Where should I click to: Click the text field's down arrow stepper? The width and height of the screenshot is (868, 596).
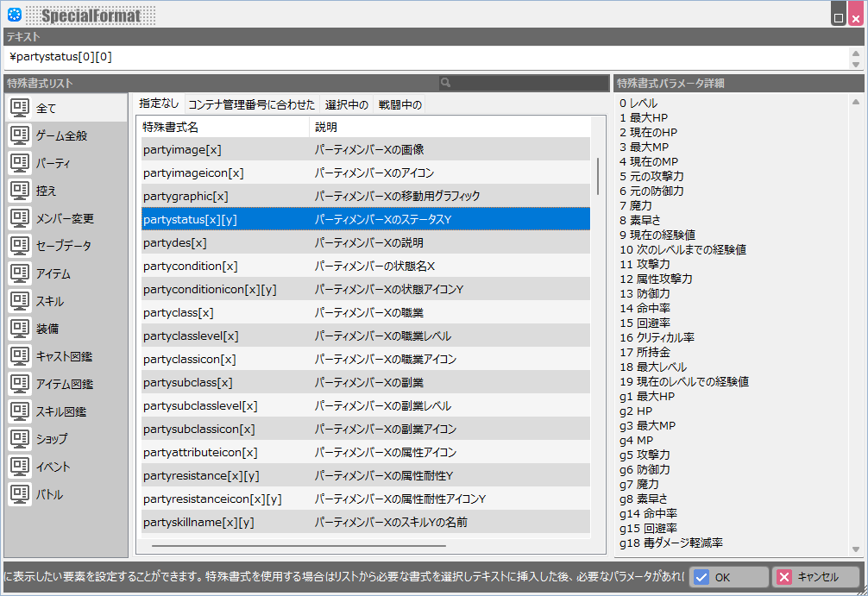pos(856,65)
